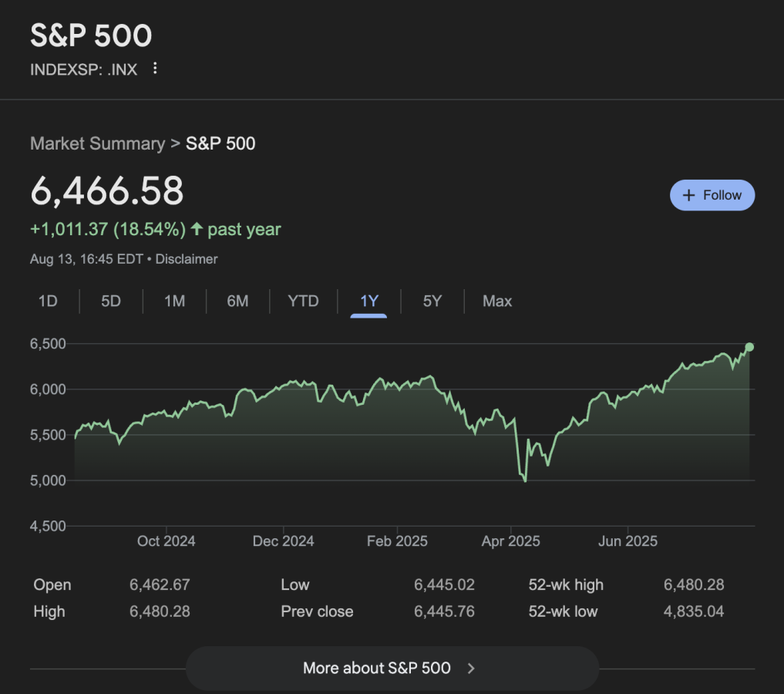Switch chart to YTD range
The image size is (784, 694).
coord(303,301)
